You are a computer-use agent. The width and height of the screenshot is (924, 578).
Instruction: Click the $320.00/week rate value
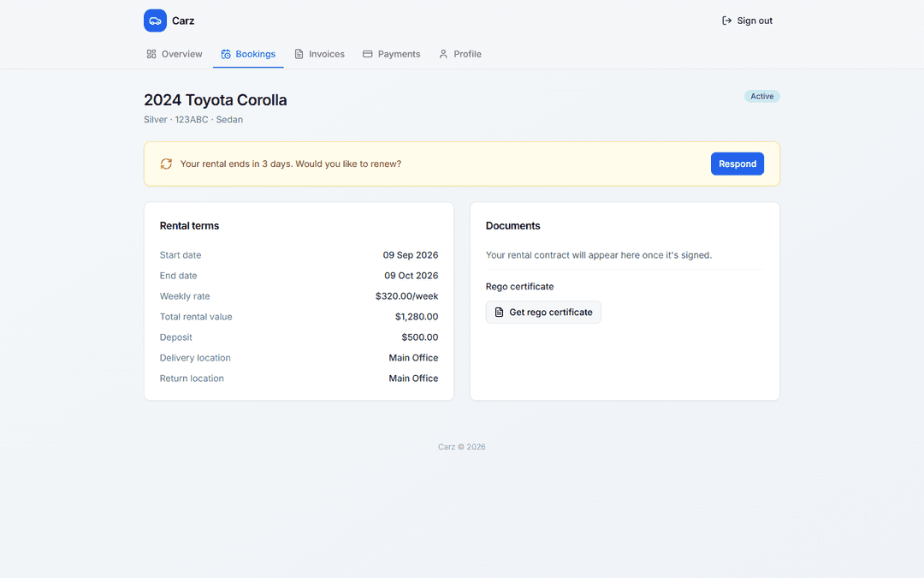click(406, 296)
